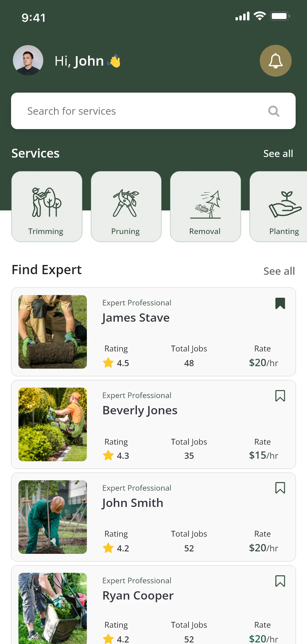Viewport: 307px width, 644px height.
Task: Open James Stave's sod-laying photo
Action: click(52, 332)
